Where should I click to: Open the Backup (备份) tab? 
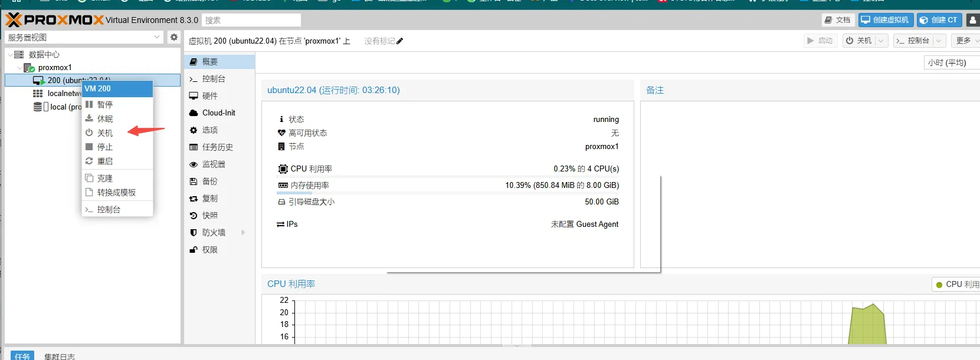(x=219, y=181)
